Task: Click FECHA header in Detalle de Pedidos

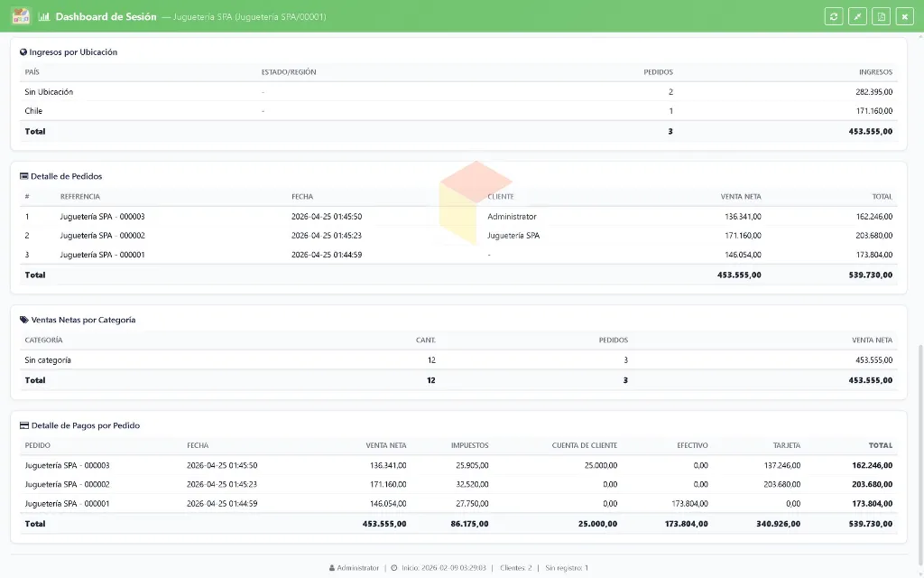Action: (x=302, y=196)
